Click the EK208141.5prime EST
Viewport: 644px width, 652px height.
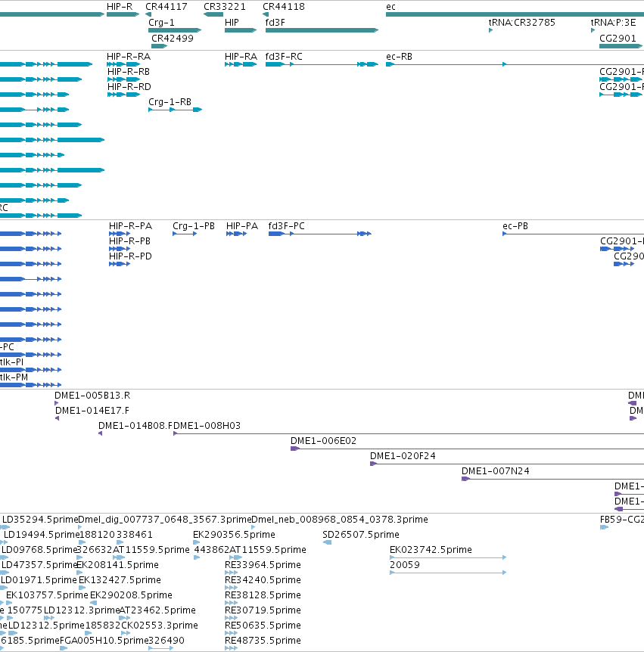80,573
